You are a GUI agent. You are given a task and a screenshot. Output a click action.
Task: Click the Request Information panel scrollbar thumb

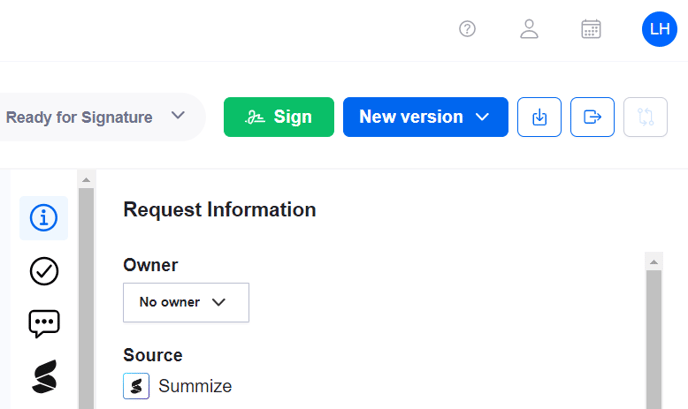[655, 340]
